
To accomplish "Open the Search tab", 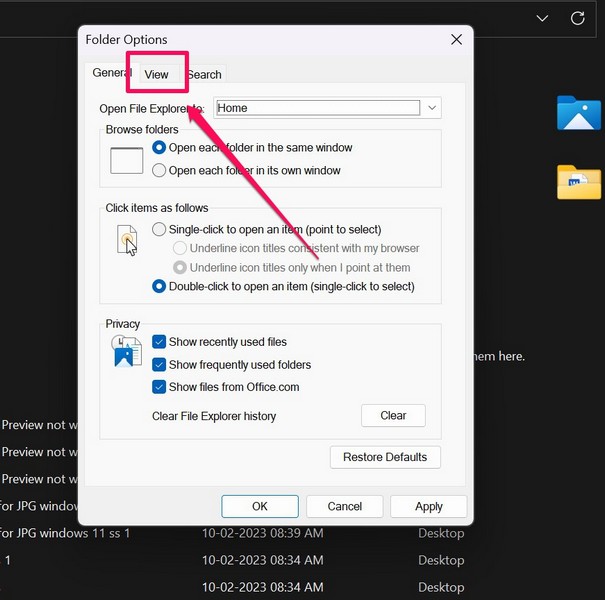I will (x=204, y=75).
